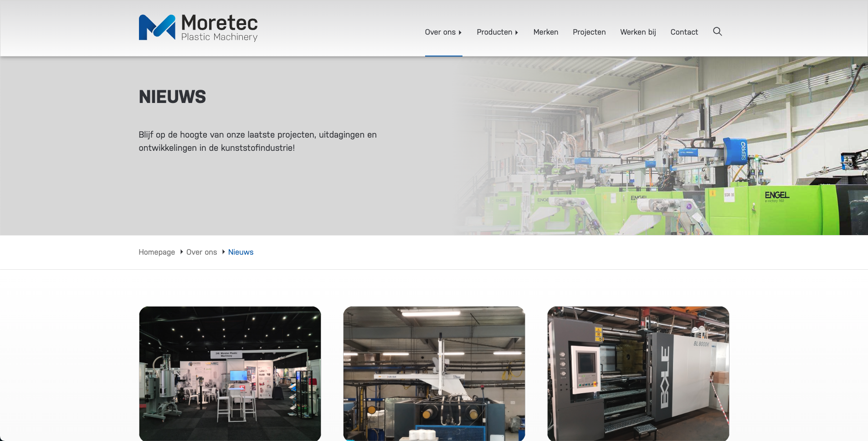Open the Over ons navigation menu
This screenshot has width=868, height=441.
click(x=440, y=32)
